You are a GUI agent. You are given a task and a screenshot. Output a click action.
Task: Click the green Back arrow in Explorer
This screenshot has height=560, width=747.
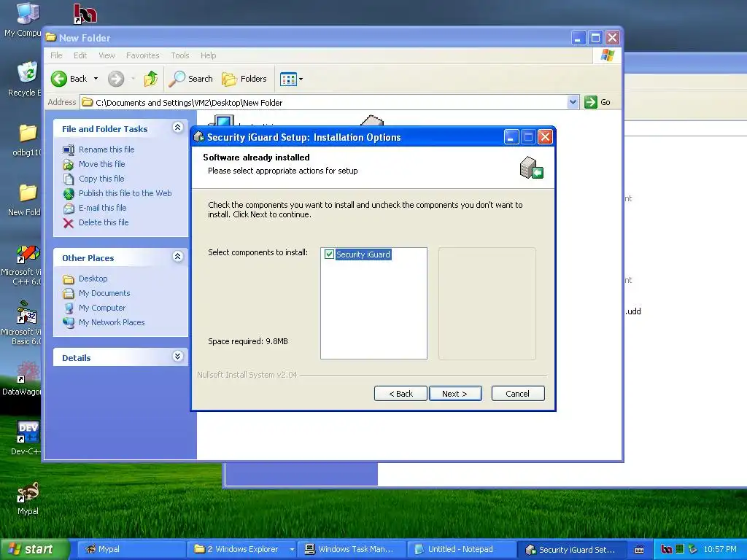59,79
